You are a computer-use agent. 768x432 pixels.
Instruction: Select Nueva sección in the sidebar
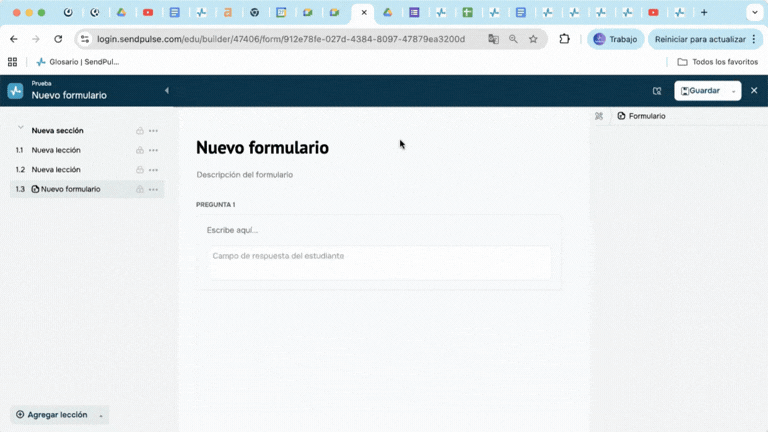pos(57,131)
